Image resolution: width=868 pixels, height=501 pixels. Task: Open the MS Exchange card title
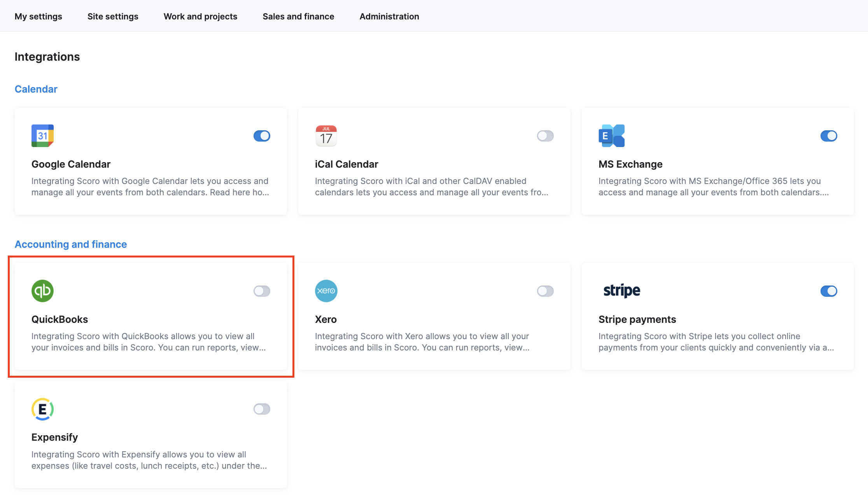[x=630, y=164]
